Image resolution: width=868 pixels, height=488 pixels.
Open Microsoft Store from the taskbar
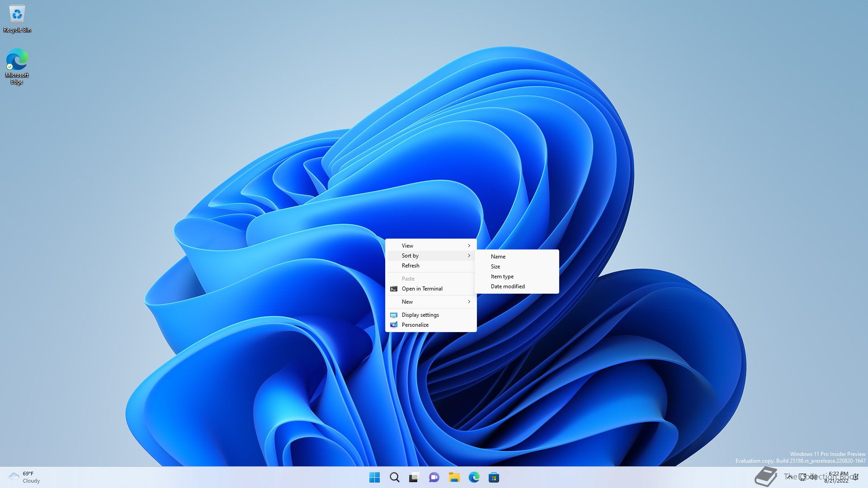point(494,477)
